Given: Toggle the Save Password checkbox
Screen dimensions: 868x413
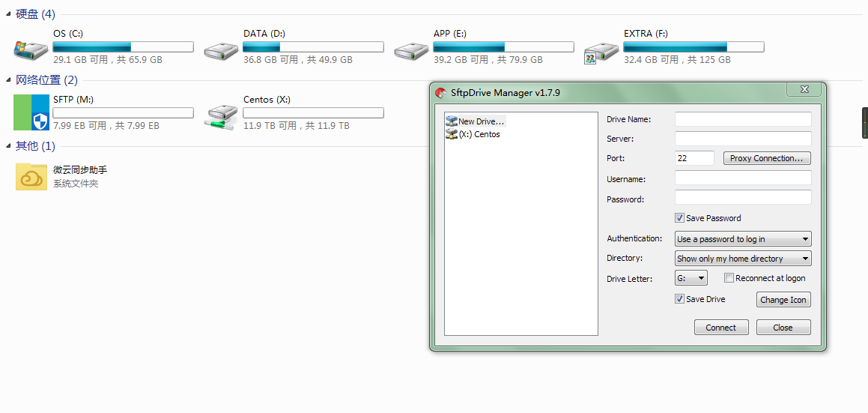Looking at the screenshot, I should (x=679, y=218).
